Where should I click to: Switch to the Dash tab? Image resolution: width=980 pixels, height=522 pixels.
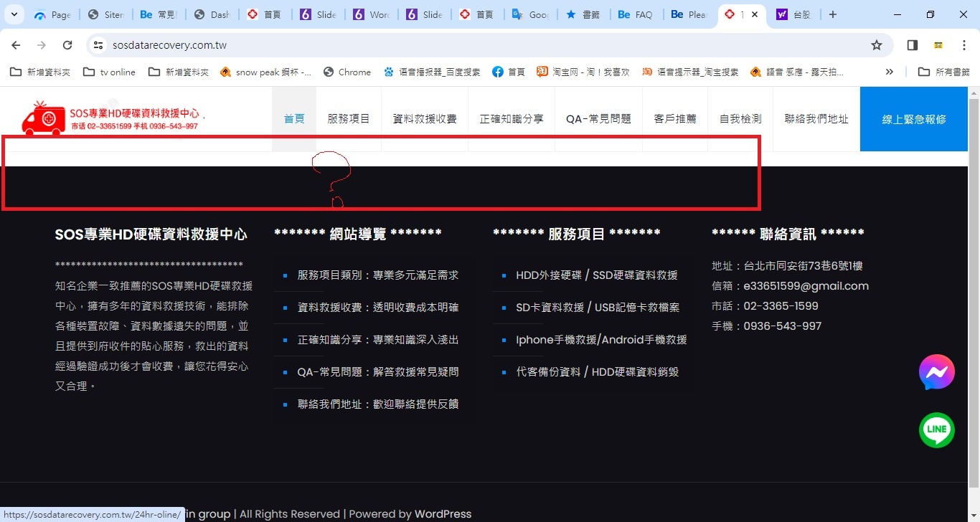[211, 14]
